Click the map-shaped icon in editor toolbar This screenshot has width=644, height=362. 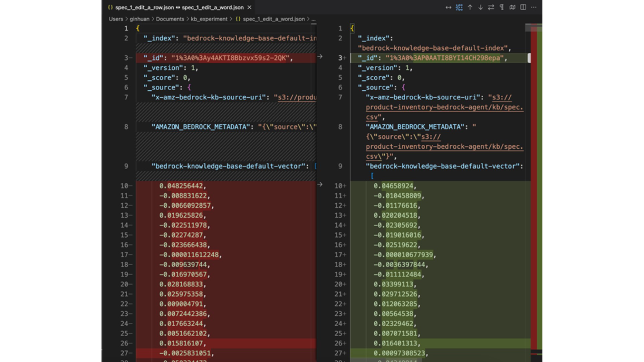click(512, 7)
